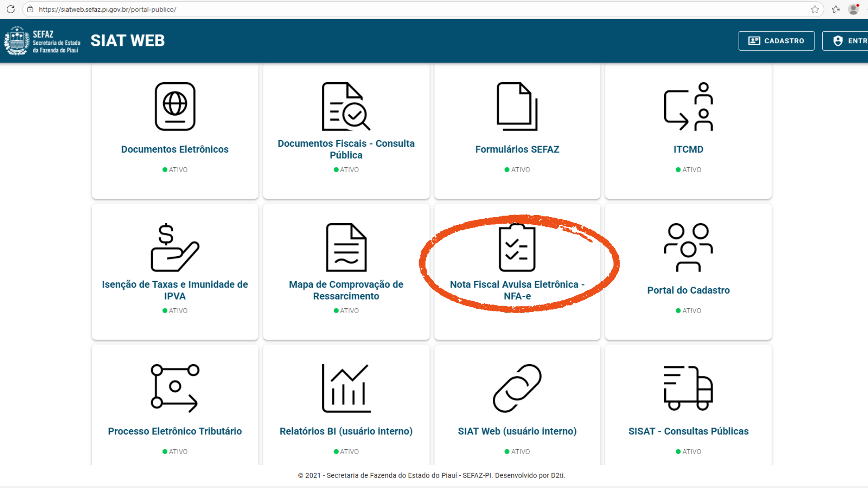Image resolution: width=868 pixels, height=488 pixels.
Task: Open the Documentos Fiscais search document icon
Action: tap(346, 107)
